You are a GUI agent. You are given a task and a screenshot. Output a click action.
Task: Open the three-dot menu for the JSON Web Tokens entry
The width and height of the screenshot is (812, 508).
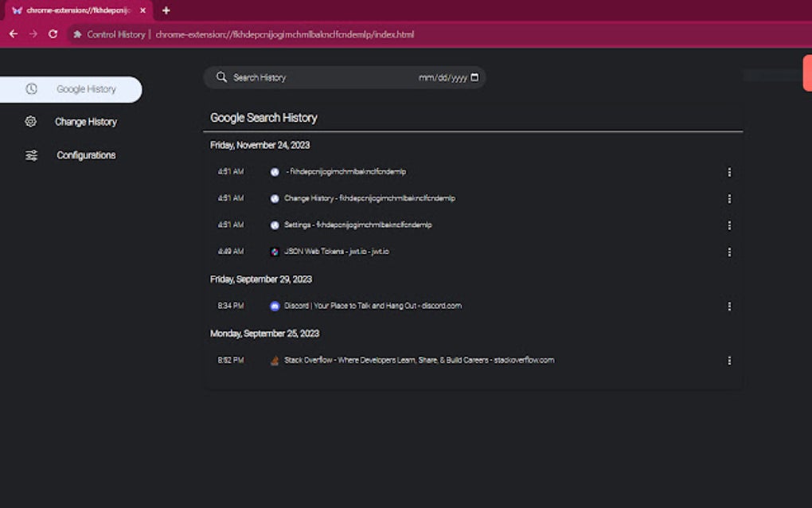coord(729,252)
